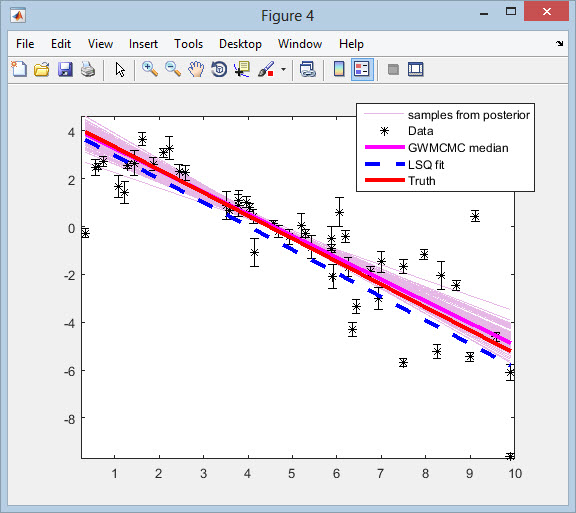Select the Data Cursor tool
This screenshot has width=576, height=513.
coord(242,69)
